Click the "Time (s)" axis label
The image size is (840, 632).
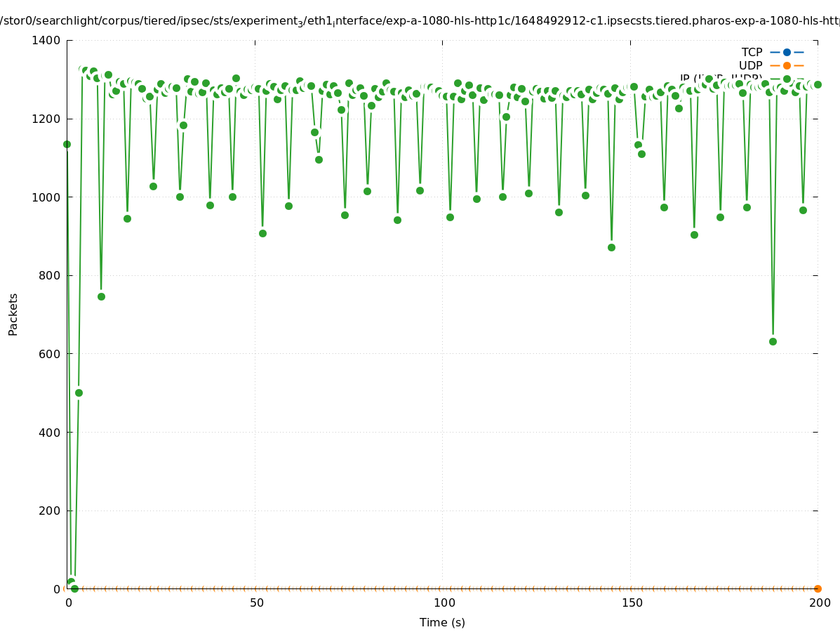[442, 622]
